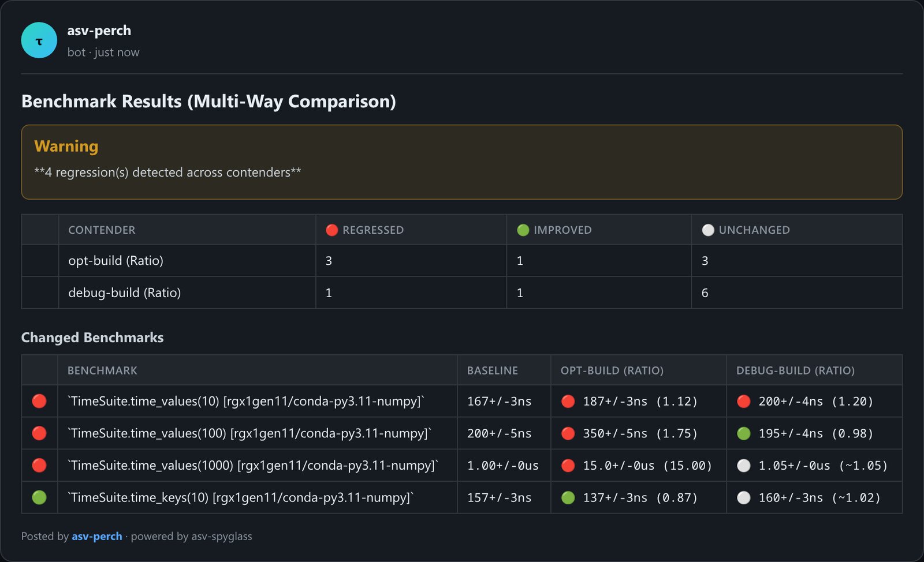This screenshot has width=924, height=562.
Task: Click the Changed Benchmarks section heading
Action: point(92,338)
